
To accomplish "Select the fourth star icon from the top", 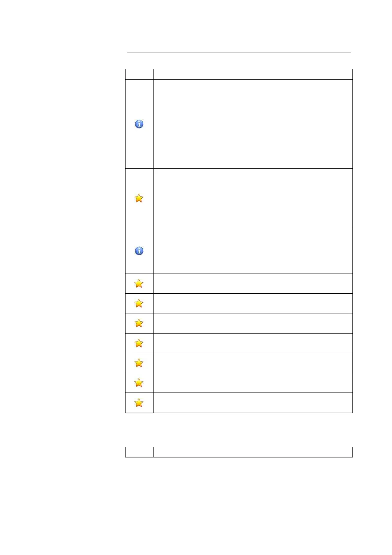I will pos(139,323).
